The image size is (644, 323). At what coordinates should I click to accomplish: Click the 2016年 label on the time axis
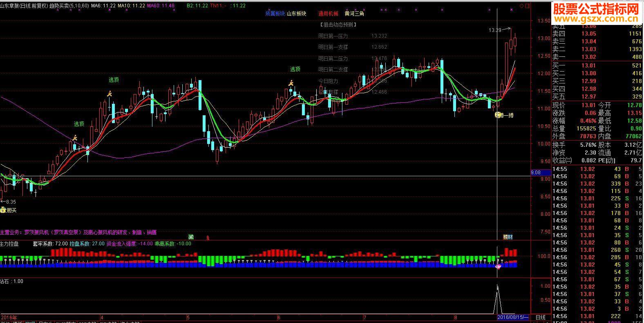point(9,317)
